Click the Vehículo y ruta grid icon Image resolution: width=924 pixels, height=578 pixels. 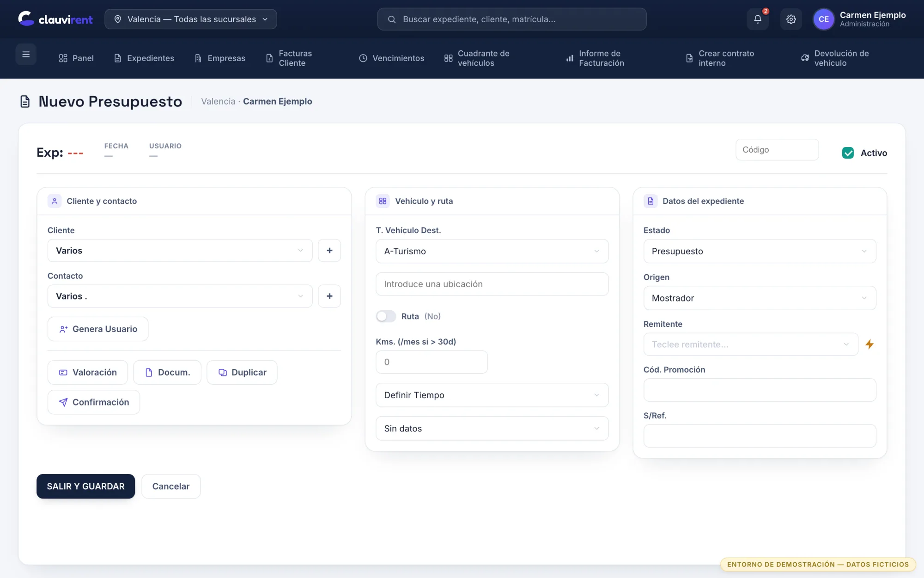point(383,201)
